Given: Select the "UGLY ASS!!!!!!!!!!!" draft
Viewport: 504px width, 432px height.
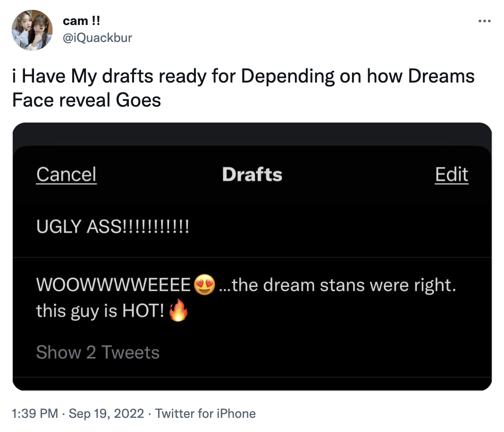Looking at the screenshot, I should tap(113, 226).
